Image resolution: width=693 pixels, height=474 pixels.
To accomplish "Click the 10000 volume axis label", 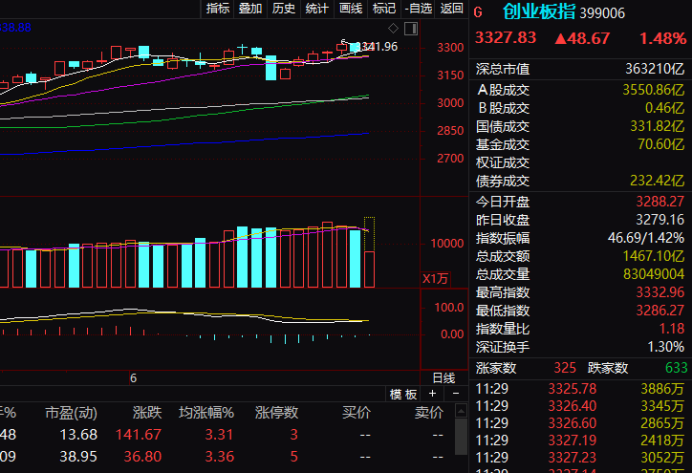I will pyautogui.click(x=447, y=243).
